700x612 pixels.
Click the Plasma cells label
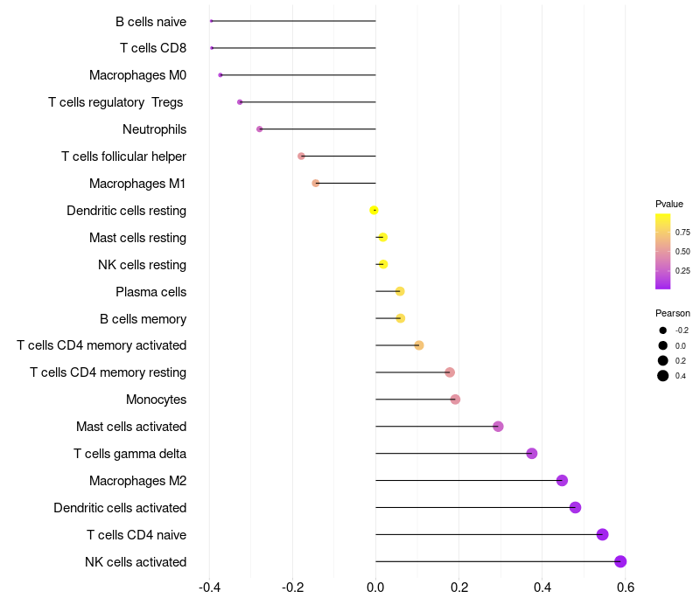point(150,292)
